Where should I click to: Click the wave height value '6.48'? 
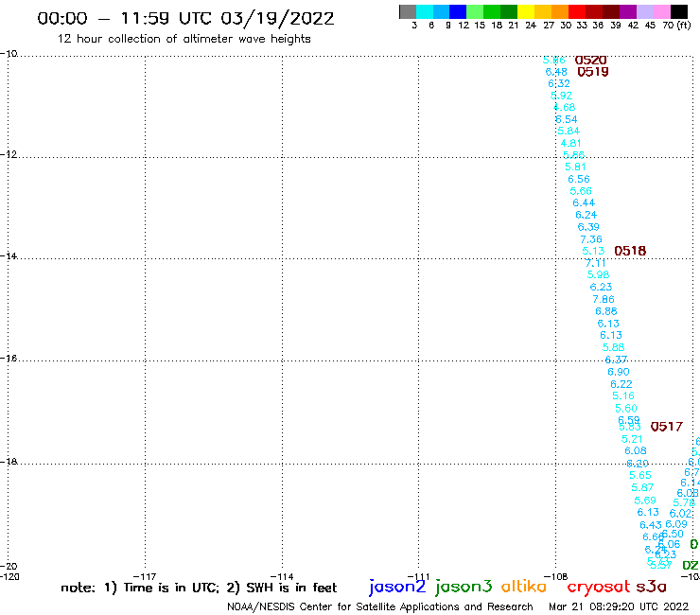556,72
